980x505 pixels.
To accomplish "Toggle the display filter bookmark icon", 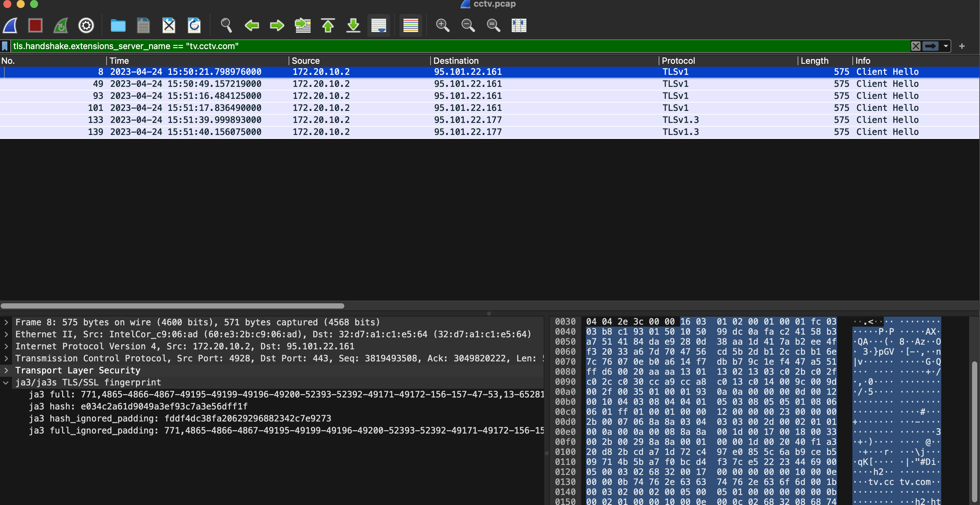I will coord(5,46).
